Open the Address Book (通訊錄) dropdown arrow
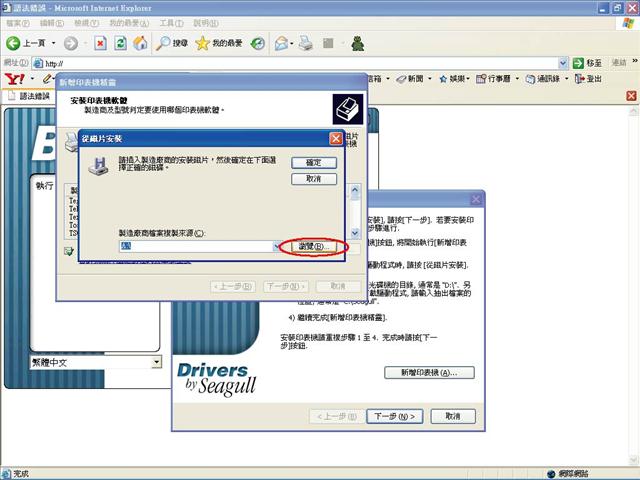The width and height of the screenshot is (640, 480). coord(567,78)
